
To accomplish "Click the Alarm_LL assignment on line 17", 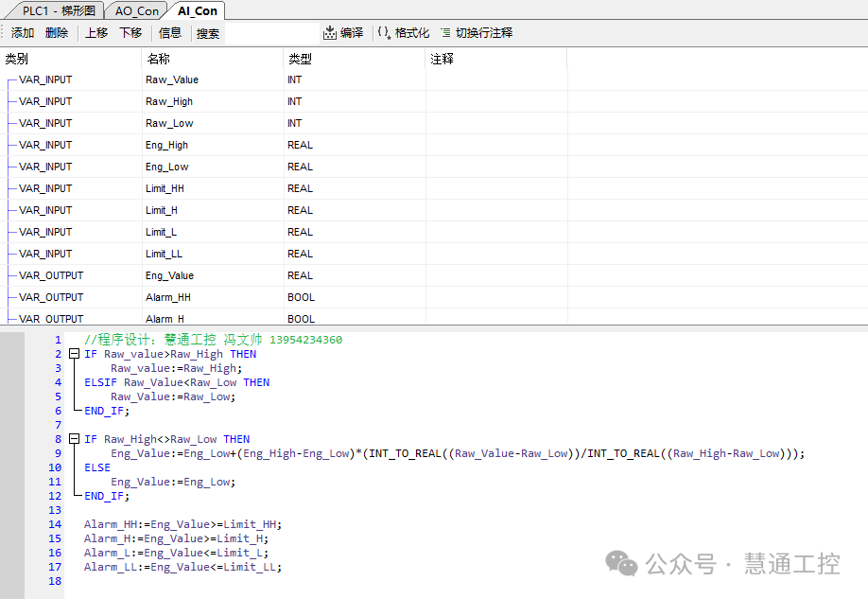I will (x=183, y=567).
